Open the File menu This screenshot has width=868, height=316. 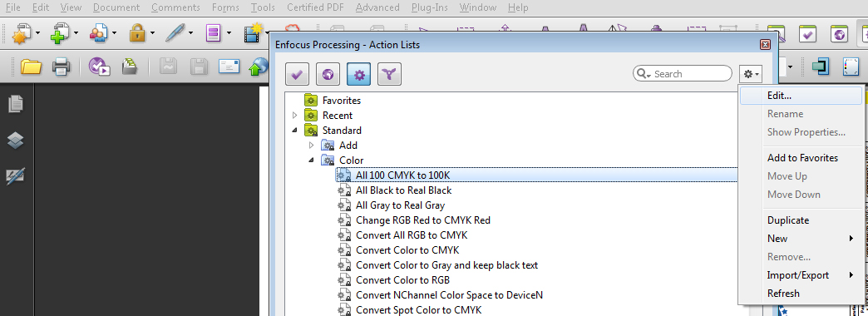coord(13,7)
